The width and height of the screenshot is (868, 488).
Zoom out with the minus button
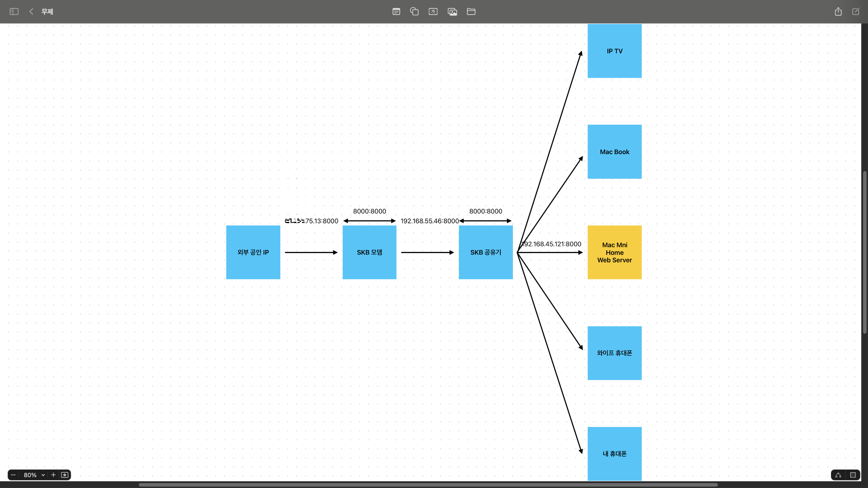13,475
